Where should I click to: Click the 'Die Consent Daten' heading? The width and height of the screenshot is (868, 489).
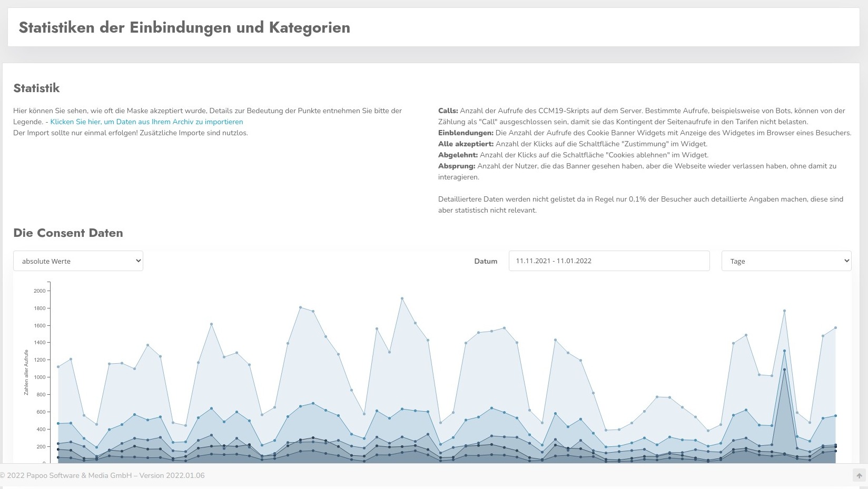tap(68, 233)
